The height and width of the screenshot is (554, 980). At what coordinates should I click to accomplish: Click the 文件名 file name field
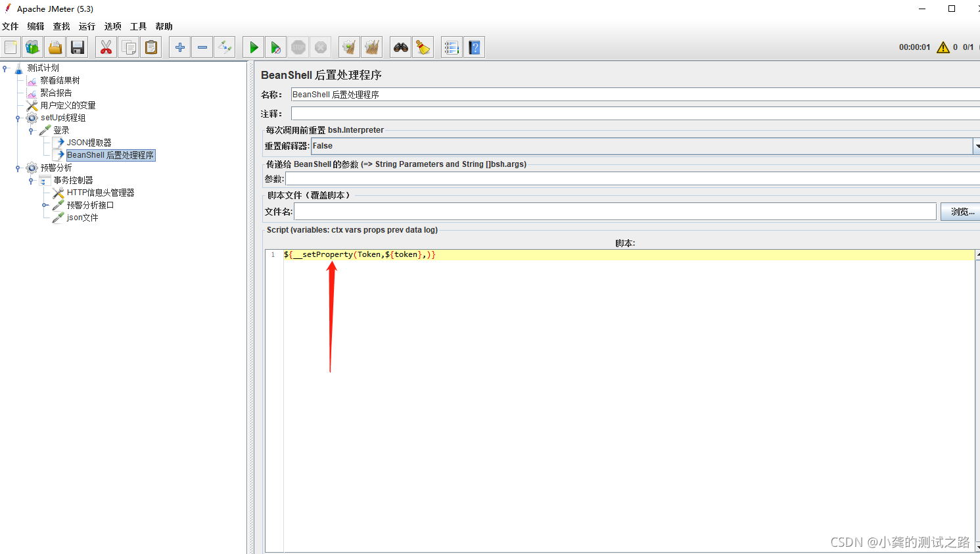tap(615, 212)
